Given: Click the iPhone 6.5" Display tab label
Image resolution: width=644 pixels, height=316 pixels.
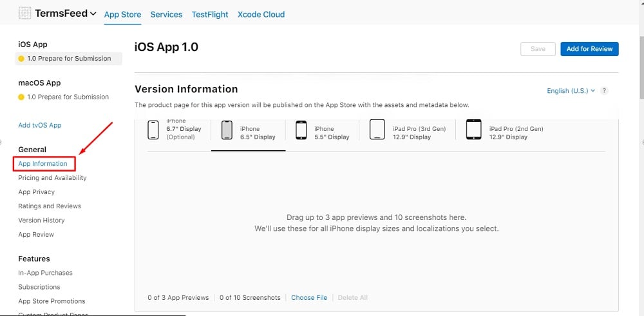Looking at the screenshot, I should pos(258,133).
